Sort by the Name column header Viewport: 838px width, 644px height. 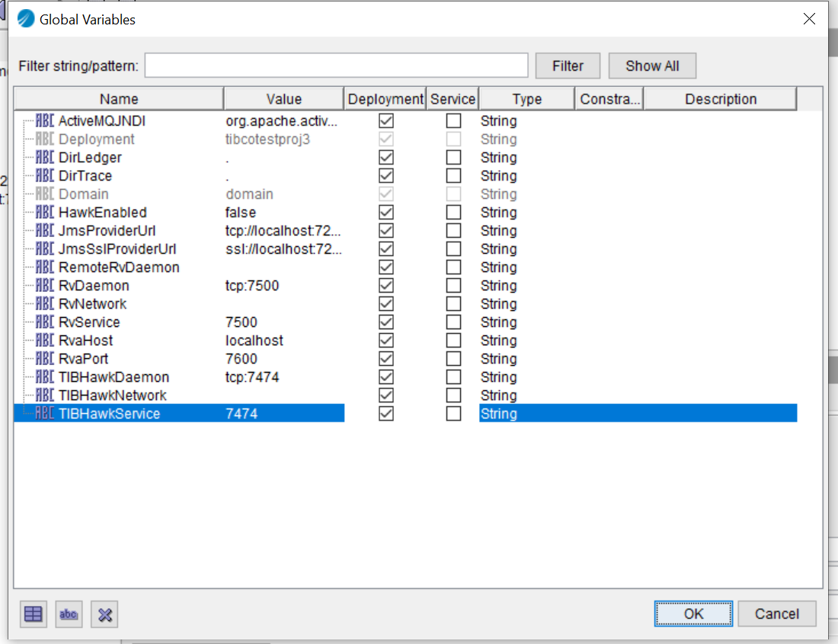pos(119,99)
